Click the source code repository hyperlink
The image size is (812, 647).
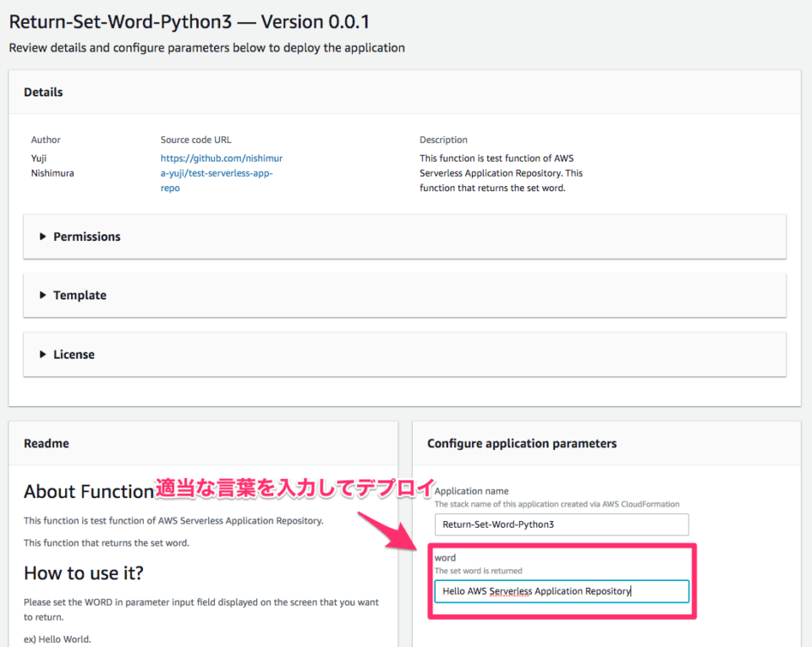pyautogui.click(x=221, y=173)
